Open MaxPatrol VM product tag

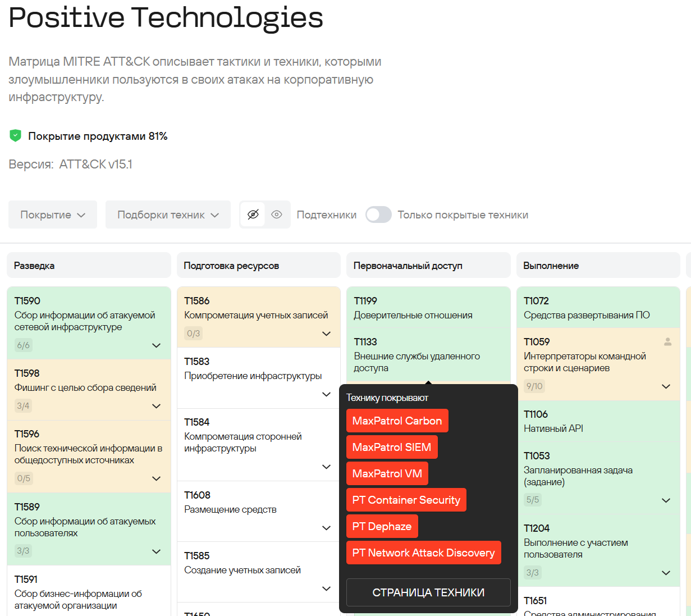(387, 473)
